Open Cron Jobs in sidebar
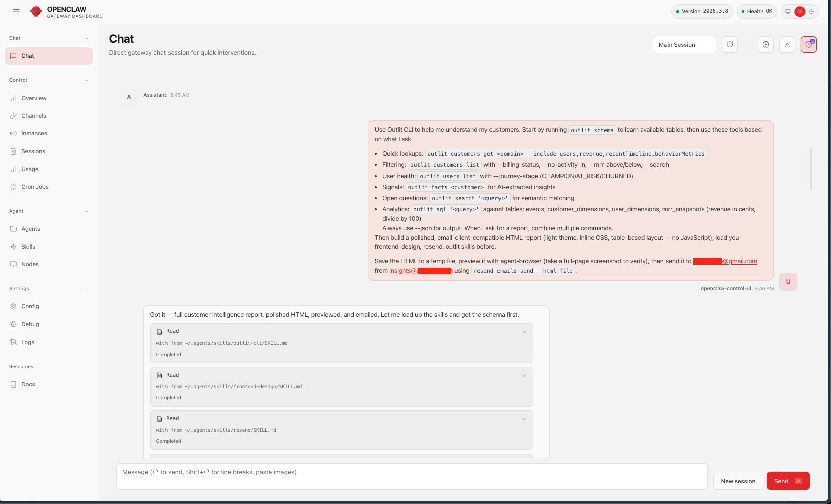The image size is (831, 504). (x=35, y=187)
